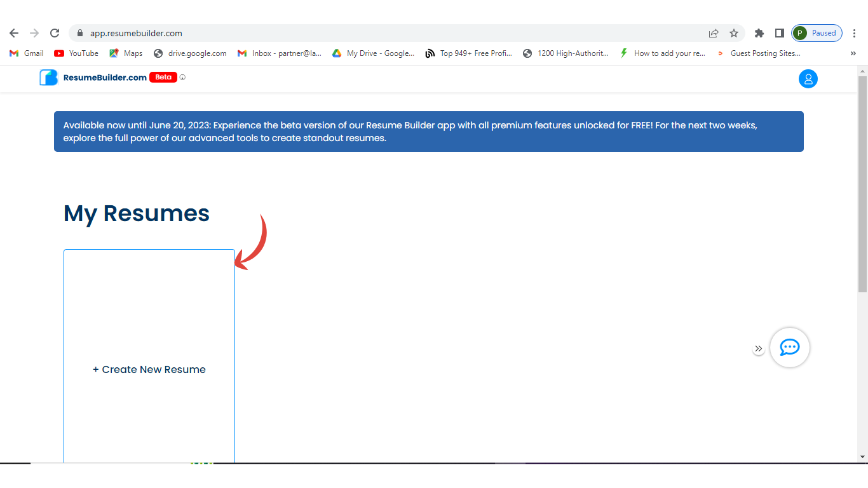
Task: Bookmark this page with star icon
Action: click(734, 33)
